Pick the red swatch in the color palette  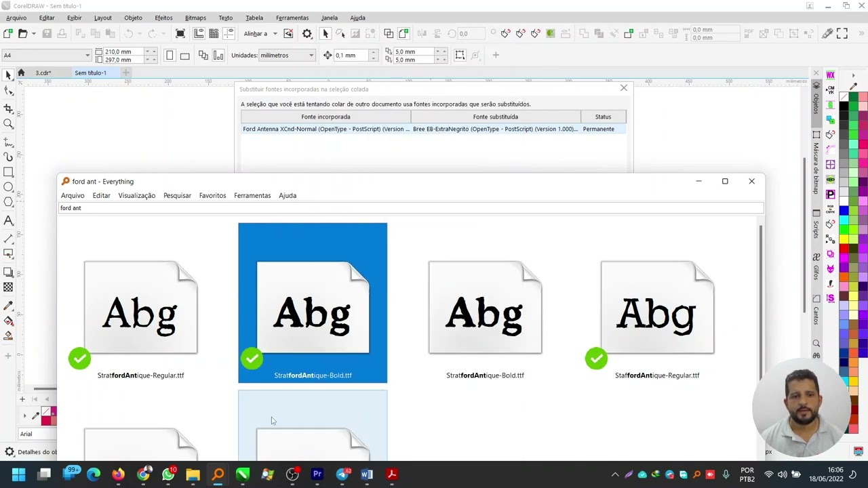click(844, 248)
